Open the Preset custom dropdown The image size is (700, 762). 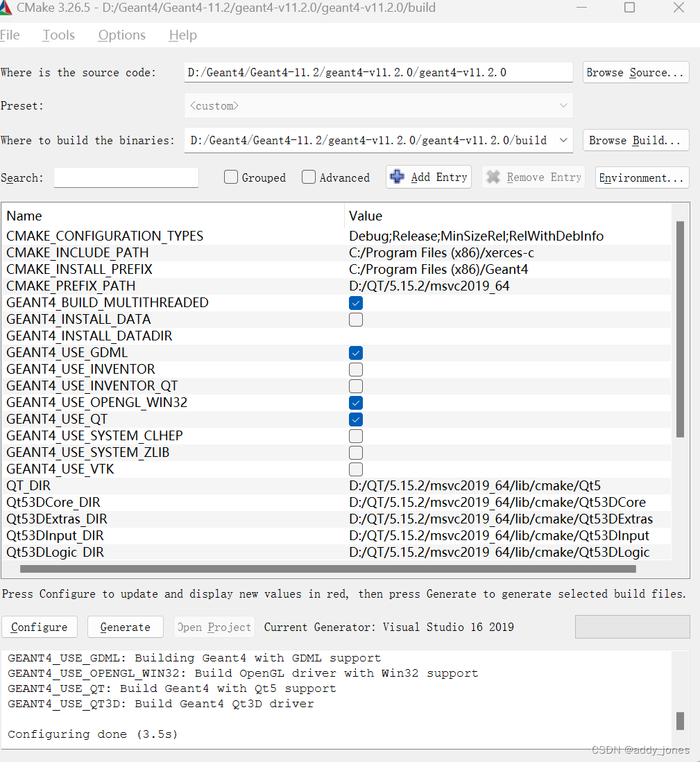pos(379,105)
